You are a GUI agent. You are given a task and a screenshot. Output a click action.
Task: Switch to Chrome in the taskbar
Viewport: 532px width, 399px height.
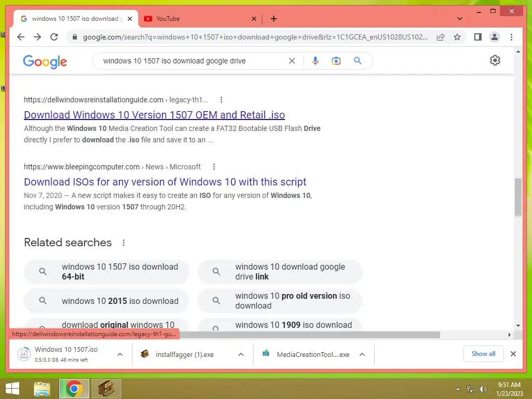74,389
